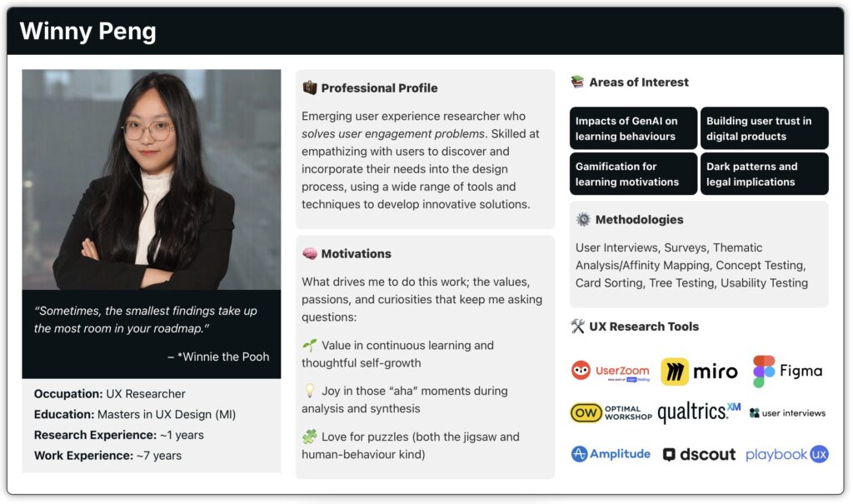Click the Gamification for learning motivations tag
The width and height of the screenshot is (853, 504).
(x=633, y=174)
